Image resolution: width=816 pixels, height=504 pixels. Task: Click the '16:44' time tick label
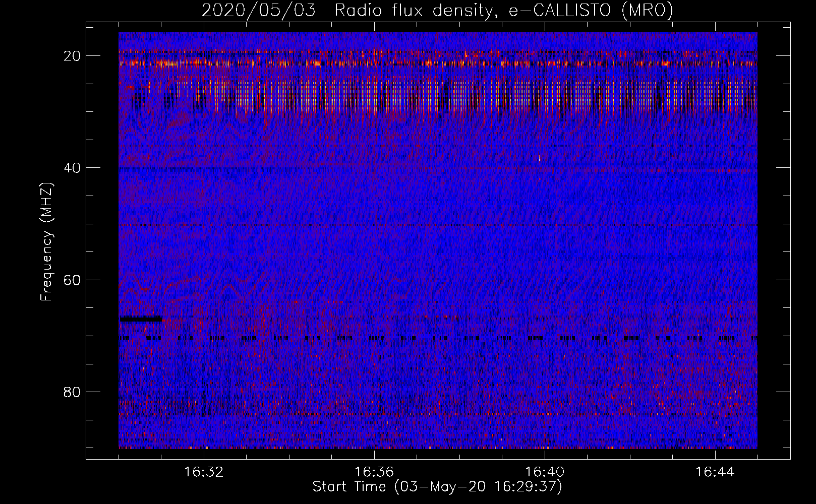(715, 472)
